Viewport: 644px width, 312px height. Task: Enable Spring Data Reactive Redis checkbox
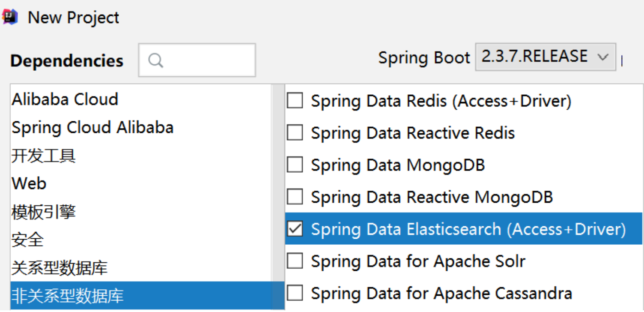click(295, 133)
